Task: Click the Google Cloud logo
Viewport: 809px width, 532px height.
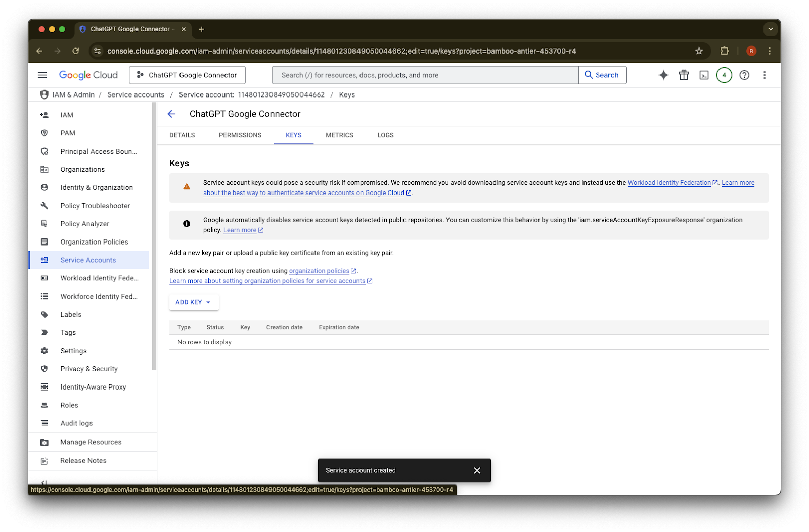Action: click(88, 75)
